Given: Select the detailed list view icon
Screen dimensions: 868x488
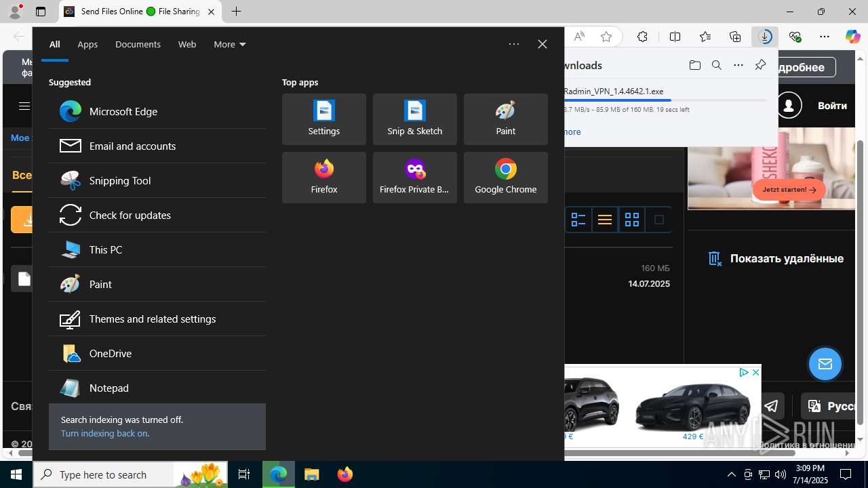Looking at the screenshot, I should pos(578,220).
